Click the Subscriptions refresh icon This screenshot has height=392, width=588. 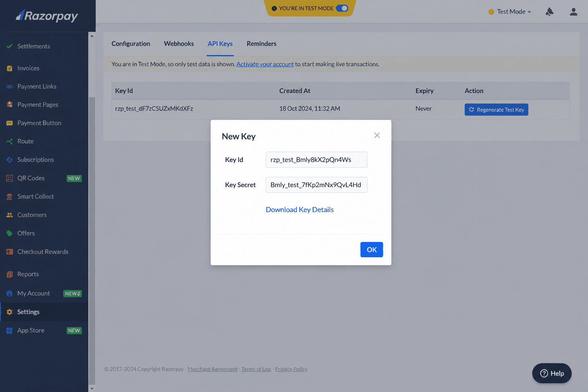tap(10, 160)
